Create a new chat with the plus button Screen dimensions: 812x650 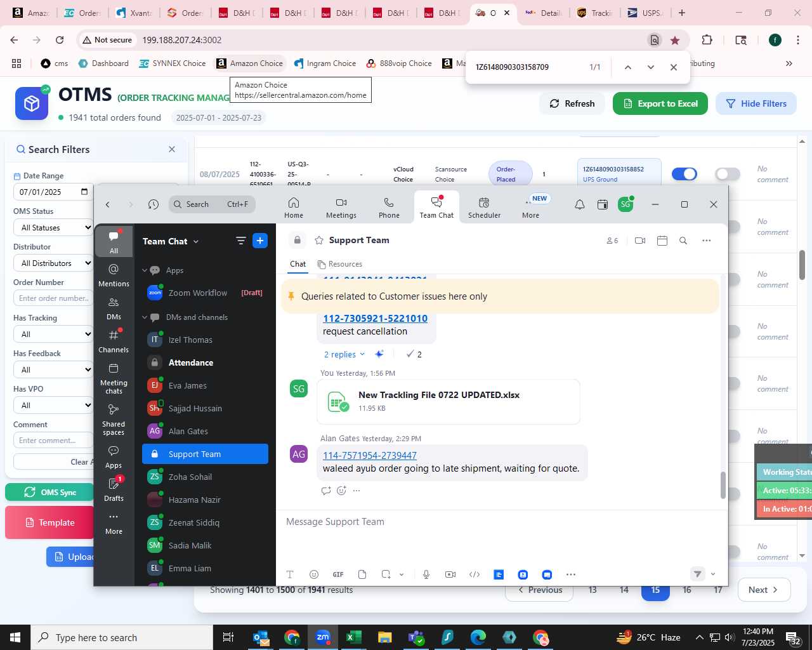click(260, 241)
